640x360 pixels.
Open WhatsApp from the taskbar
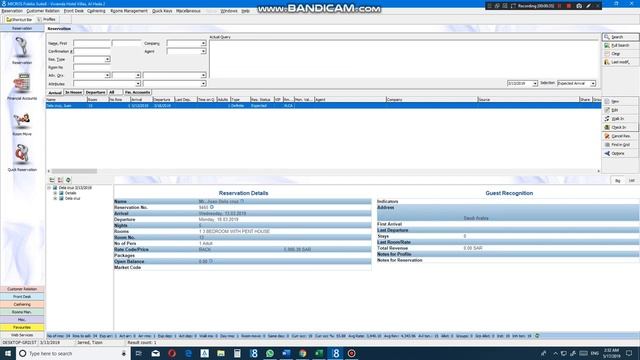point(270,353)
